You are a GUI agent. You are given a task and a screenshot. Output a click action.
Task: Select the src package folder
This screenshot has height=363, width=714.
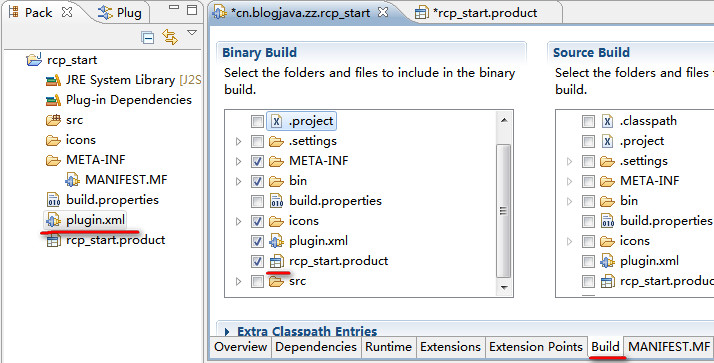(x=74, y=120)
